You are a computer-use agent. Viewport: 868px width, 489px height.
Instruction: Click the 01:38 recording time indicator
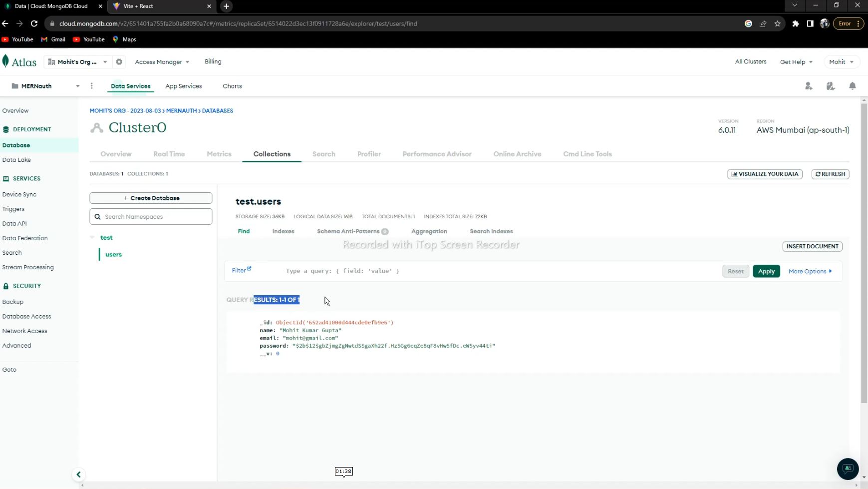point(343,471)
